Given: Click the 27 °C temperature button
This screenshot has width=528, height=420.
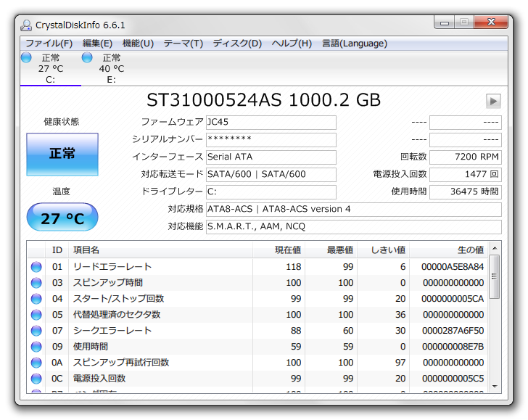Looking at the screenshot, I should [62, 217].
